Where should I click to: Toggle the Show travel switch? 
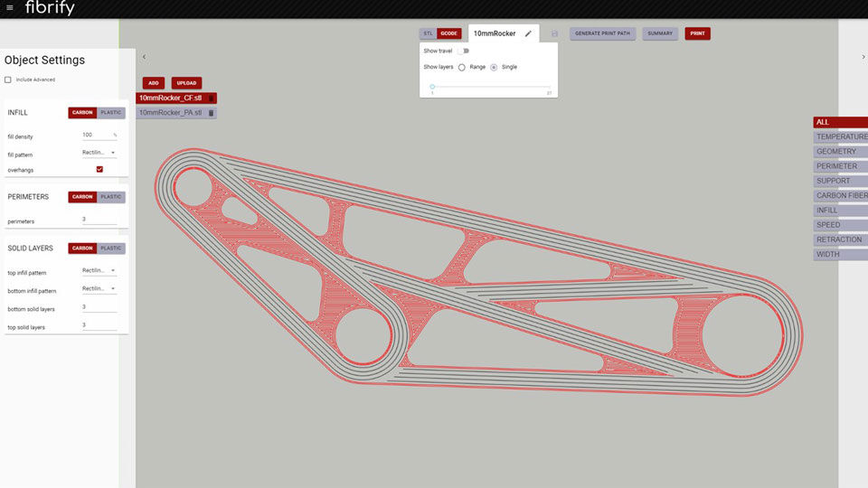click(x=463, y=51)
